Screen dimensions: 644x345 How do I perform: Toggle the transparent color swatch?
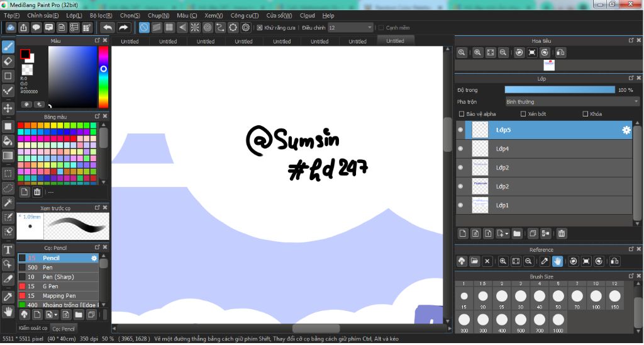tap(27, 69)
